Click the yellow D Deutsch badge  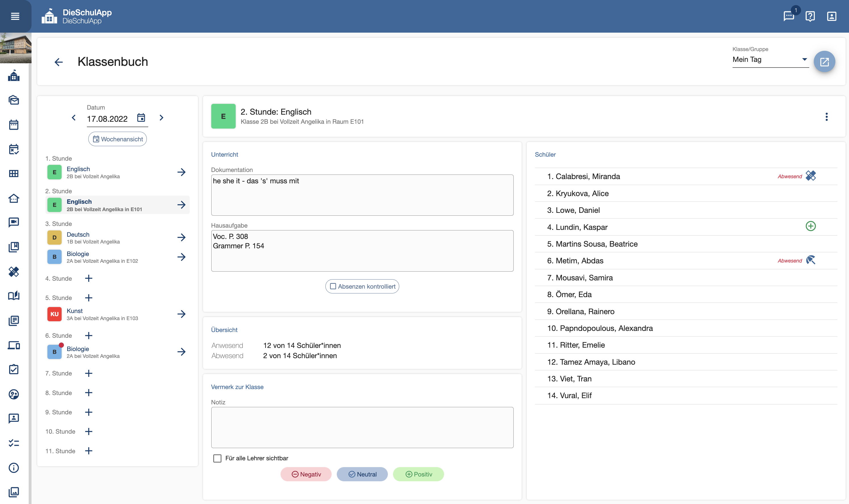click(54, 238)
